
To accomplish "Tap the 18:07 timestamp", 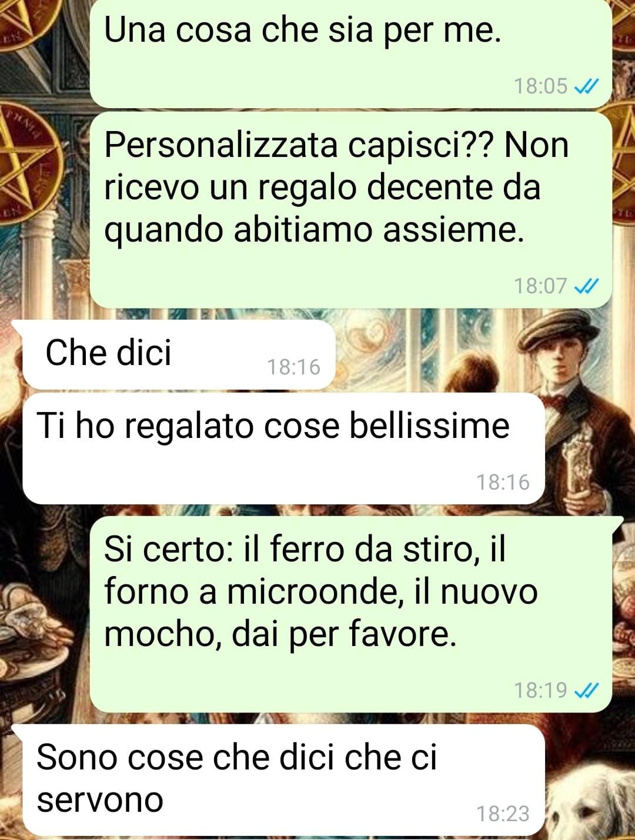I will [541, 286].
